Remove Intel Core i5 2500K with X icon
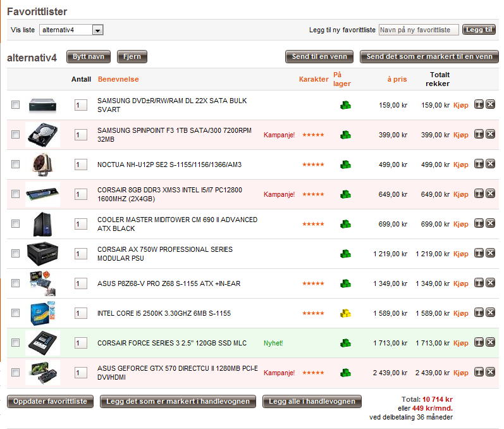 coord(490,313)
